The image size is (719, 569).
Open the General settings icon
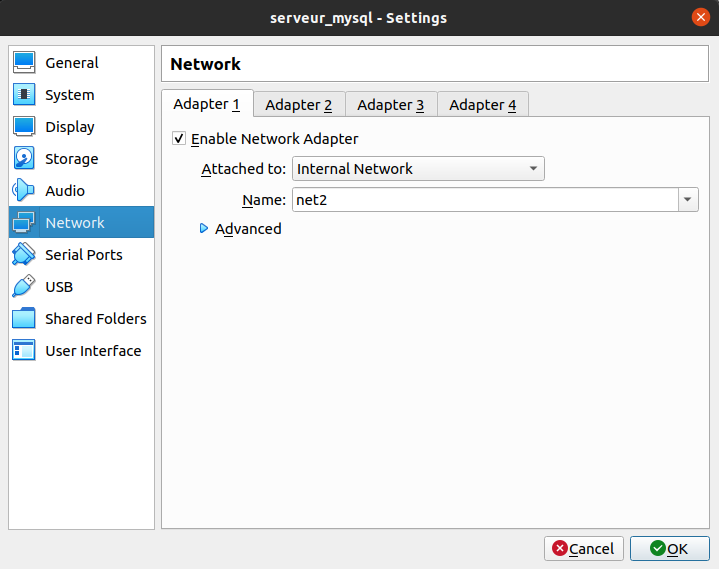(x=25, y=63)
